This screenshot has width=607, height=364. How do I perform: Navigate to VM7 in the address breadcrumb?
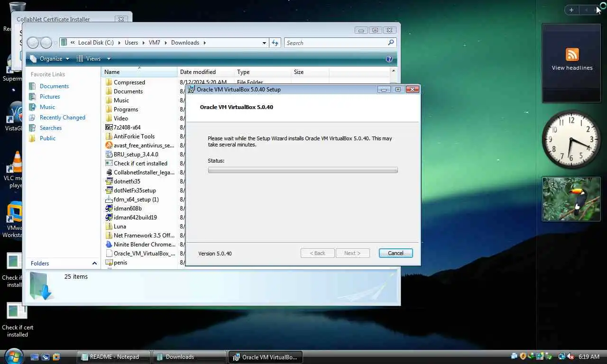pos(155,43)
